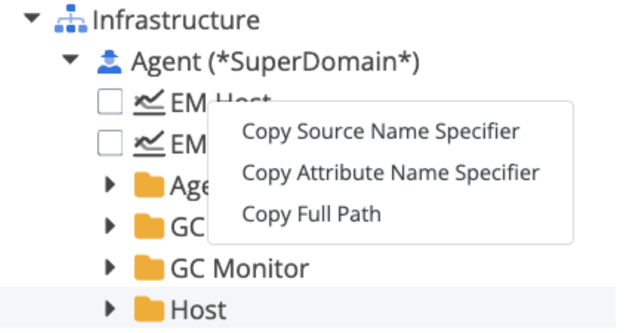Select Copy Attribute Name Specifier

click(391, 173)
